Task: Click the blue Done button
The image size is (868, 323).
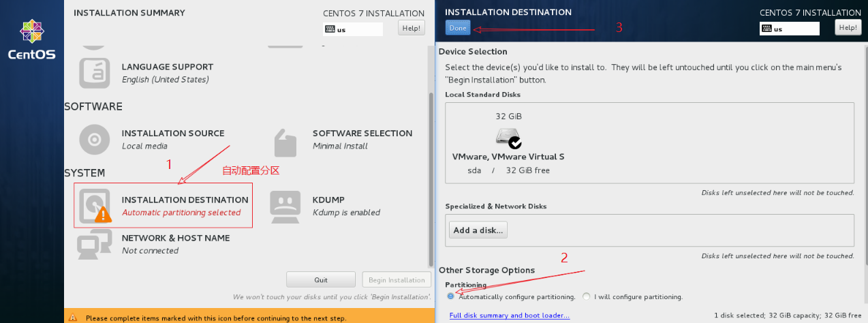Action: click(457, 28)
